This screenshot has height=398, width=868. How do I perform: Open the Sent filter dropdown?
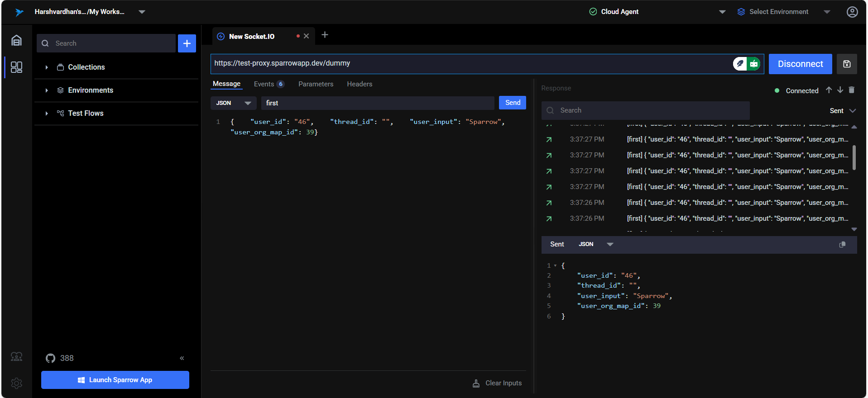click(x=843, y=111)
